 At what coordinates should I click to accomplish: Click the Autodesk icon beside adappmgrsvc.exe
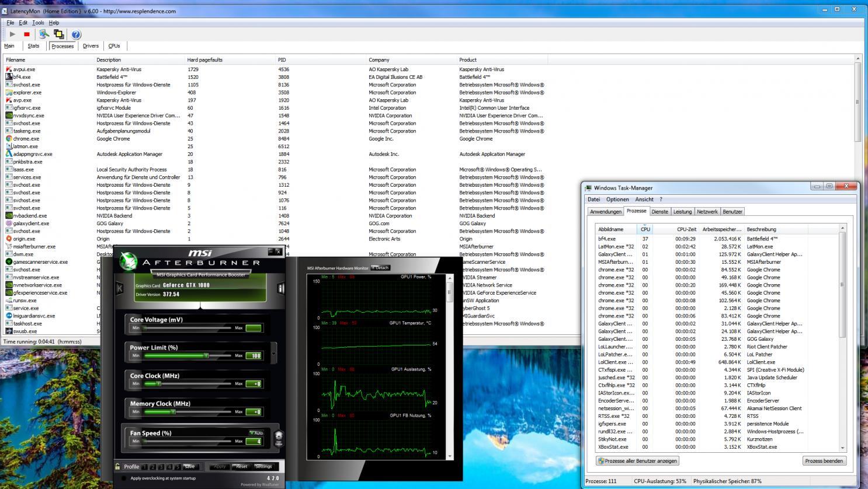9,154
